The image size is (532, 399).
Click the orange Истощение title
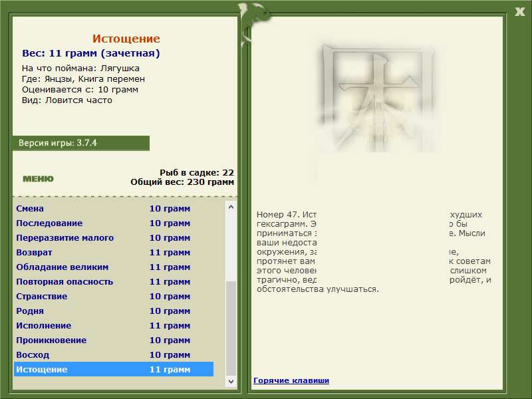point(126,39)
